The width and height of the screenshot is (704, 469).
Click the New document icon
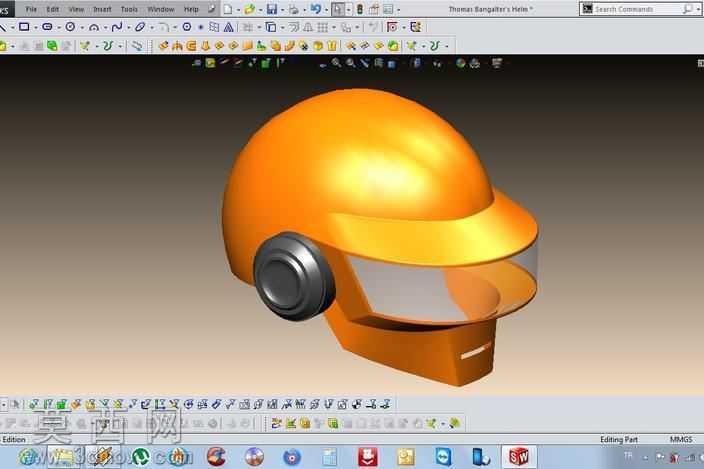tap(228, 9)
